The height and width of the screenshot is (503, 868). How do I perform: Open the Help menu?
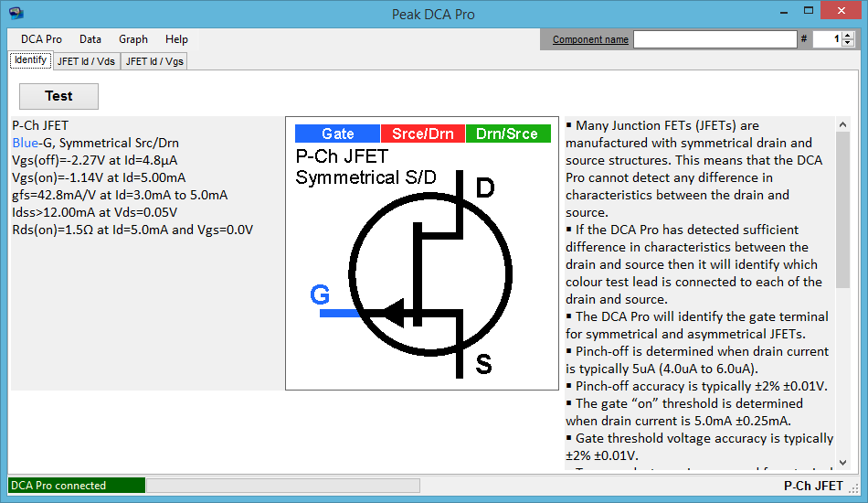coord(176,39)
